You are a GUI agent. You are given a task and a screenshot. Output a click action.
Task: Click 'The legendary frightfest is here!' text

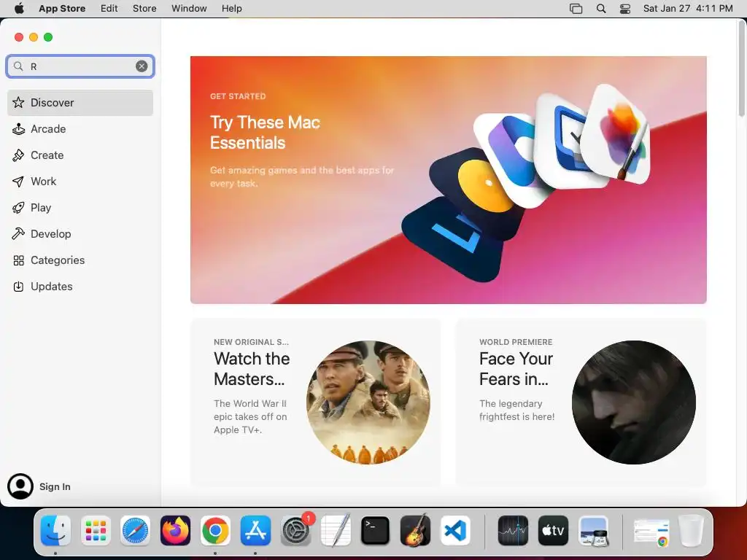coord(517,410)
